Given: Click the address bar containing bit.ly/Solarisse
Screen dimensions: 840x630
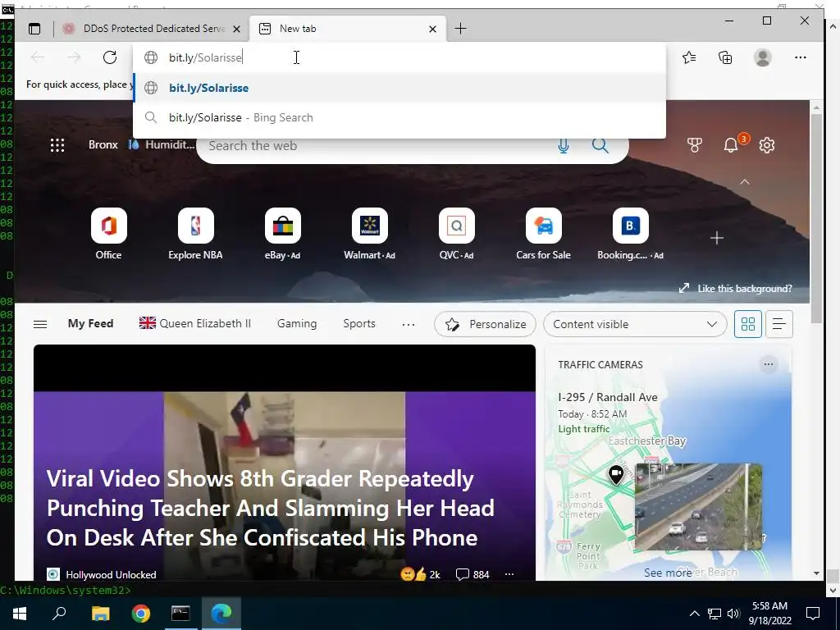Looking at the screenshot, I should pos(399,57).
